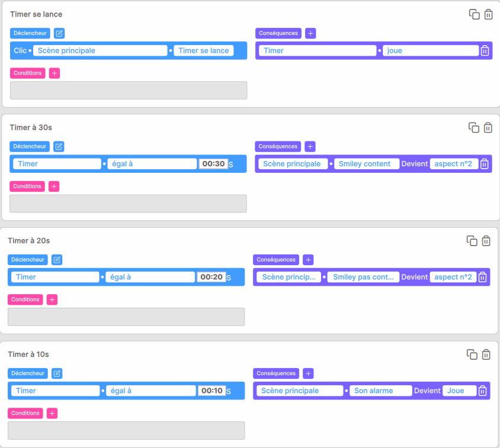Duplicate the "Timer à 20s" interaction

click(x=472, y=241)
